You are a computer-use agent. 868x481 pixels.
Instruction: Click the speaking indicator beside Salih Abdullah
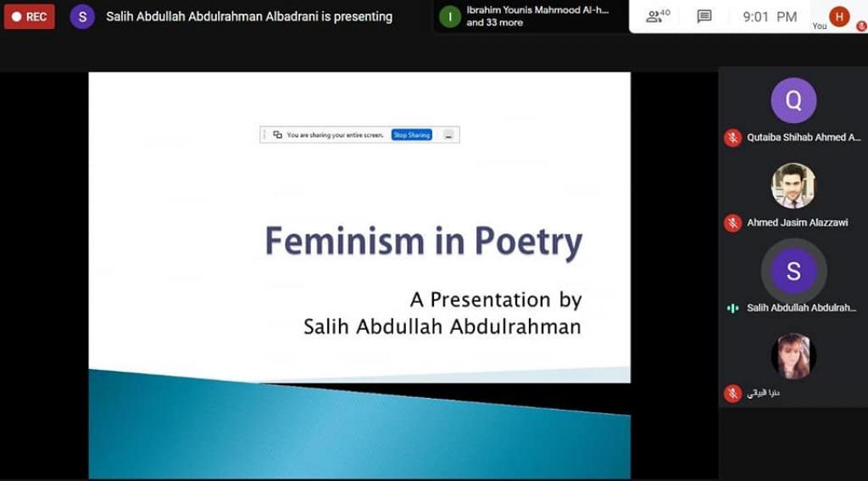[x=732, y=308]
